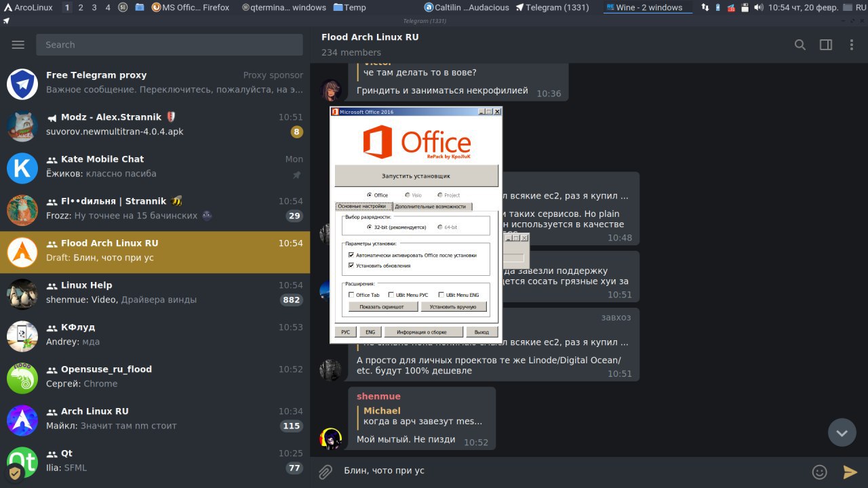Open Wine - 2 windows taskbar entry
Screen dimensions: 868x488
[x=648, y=7]
